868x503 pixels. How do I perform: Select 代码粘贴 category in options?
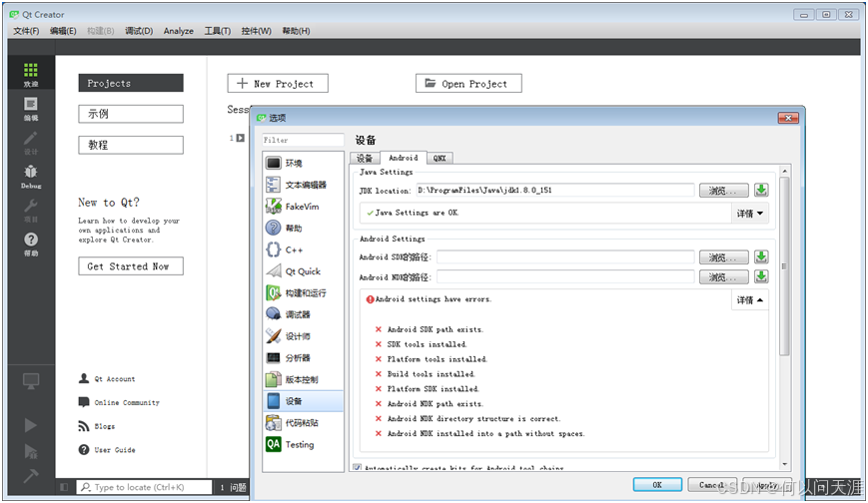(303, 423)
